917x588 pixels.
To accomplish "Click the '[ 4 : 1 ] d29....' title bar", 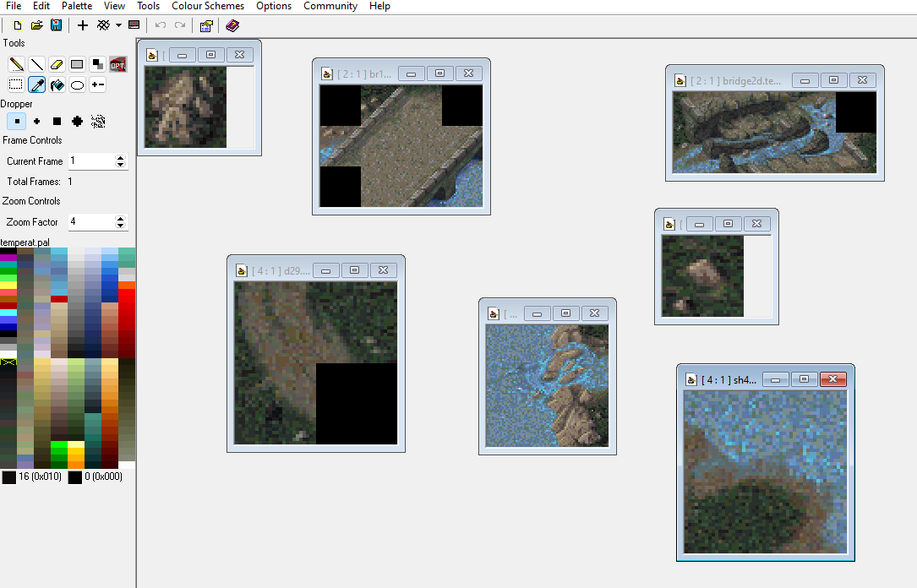I will coord(281,271).
